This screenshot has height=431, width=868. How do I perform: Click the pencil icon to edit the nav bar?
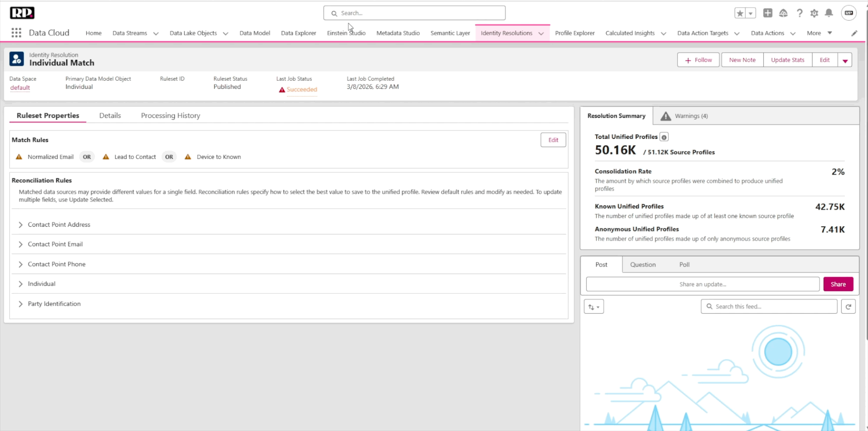[854, 33]
